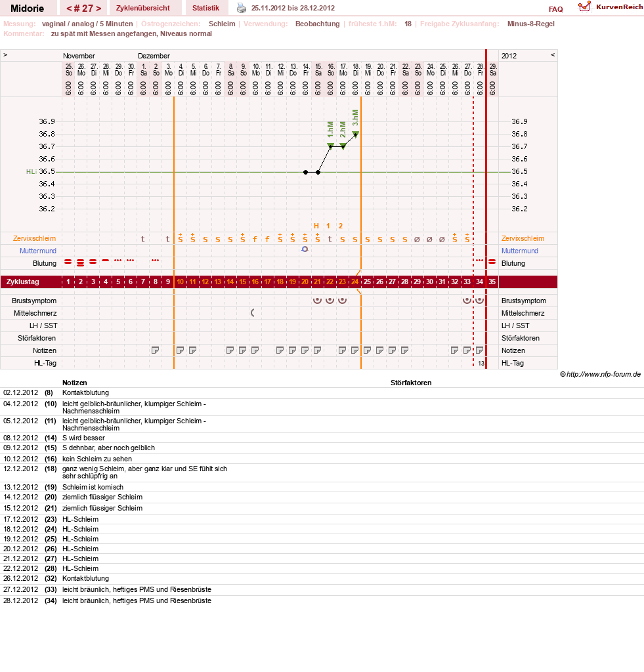
Task: Open the note icon on cycle day 16
Action: point(255,350)
